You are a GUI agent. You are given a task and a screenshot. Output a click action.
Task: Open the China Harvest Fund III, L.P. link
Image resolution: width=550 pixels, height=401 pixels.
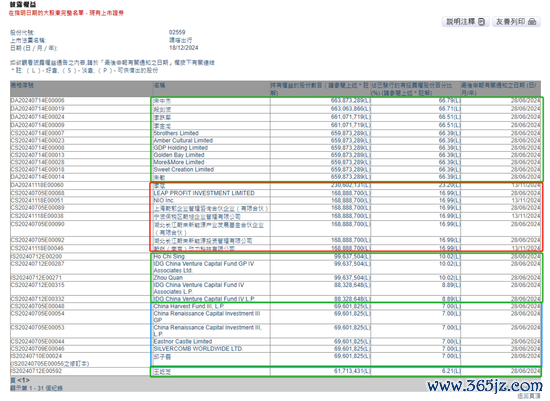(x=189, y=306)
